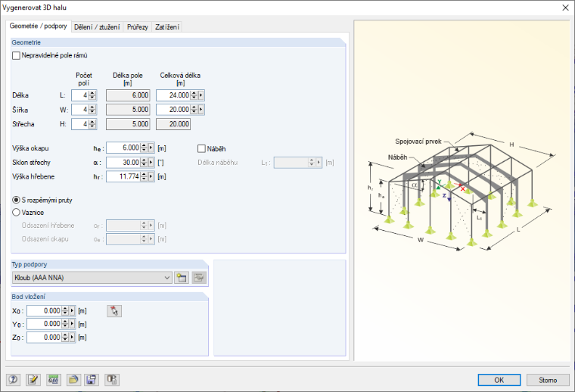Click spinner of Střecha H počet polí
The image size is (575, 392).
point(92,124)
